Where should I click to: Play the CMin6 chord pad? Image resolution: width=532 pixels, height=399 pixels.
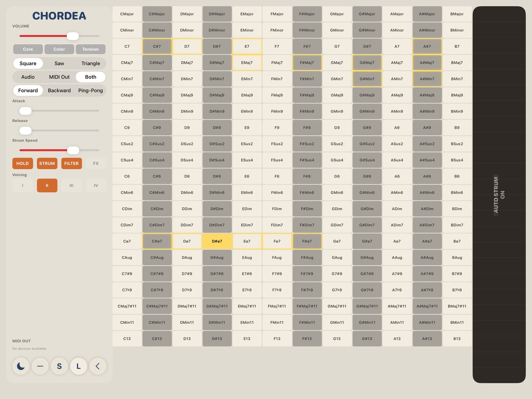(x=127, y=193)
